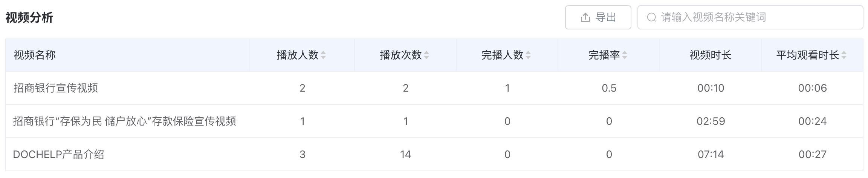This screenshot has height=178, width=868.
Task: Click the 播放次数 header label
Action: pos(401,55)
